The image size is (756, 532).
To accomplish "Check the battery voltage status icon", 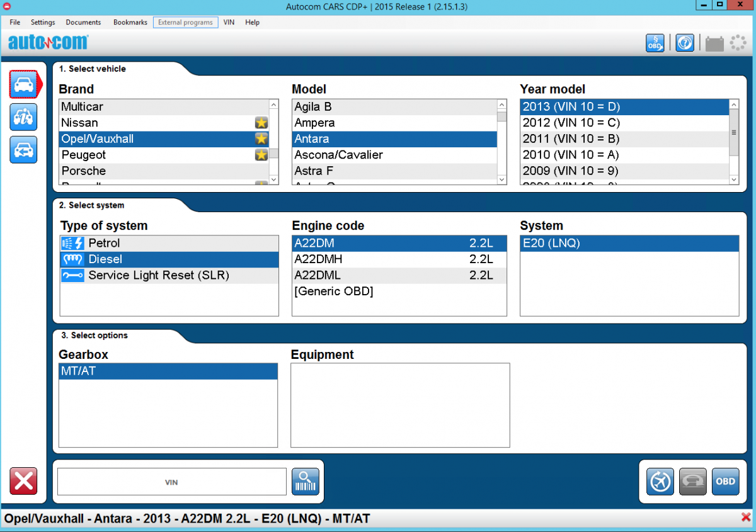I will click(714, 43).
